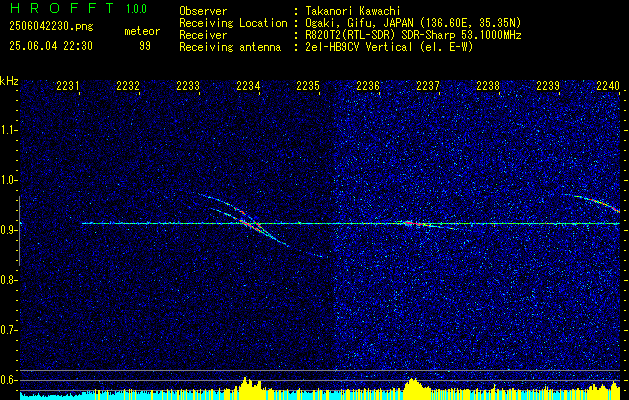Click the 2234 time marker
Screen dimensions: 629x400
248,86
